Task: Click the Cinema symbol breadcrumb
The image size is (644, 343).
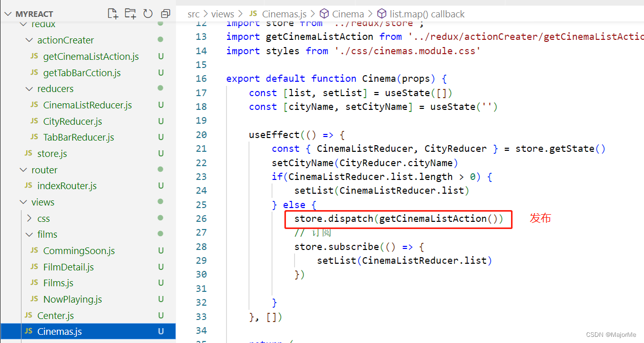Action: (348, 14)
